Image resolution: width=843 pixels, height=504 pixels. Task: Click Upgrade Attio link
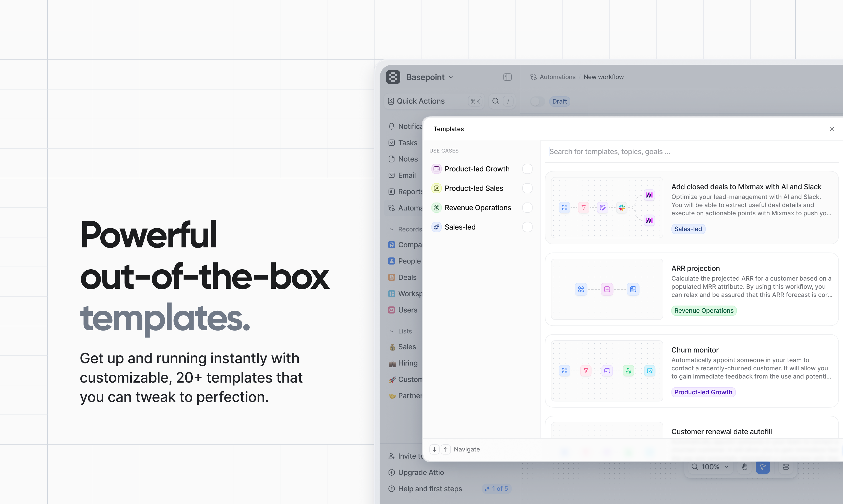[420, 472]
